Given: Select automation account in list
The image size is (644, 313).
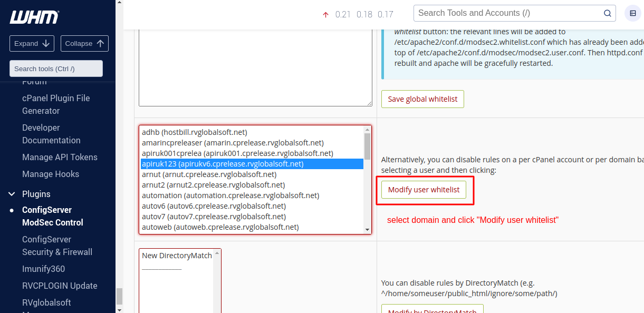Looking at the screenshot, I should pyautogui.click(x=252, y=195).
